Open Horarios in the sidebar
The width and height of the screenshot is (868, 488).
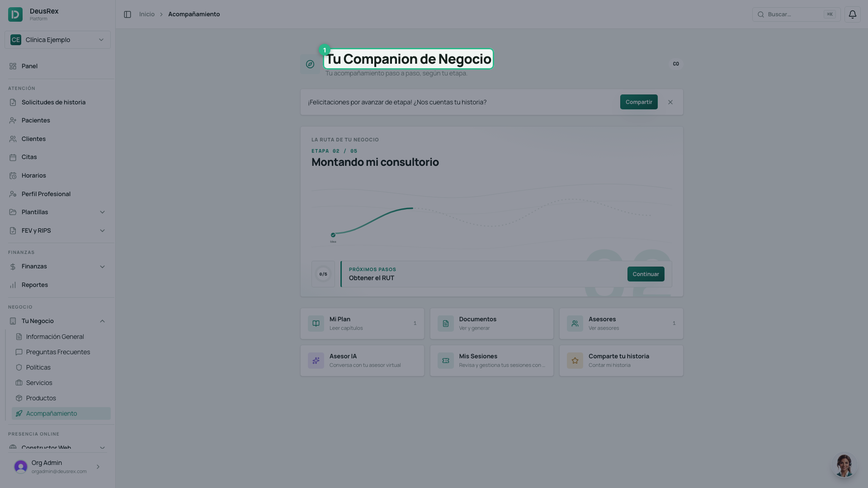(57, 176)
